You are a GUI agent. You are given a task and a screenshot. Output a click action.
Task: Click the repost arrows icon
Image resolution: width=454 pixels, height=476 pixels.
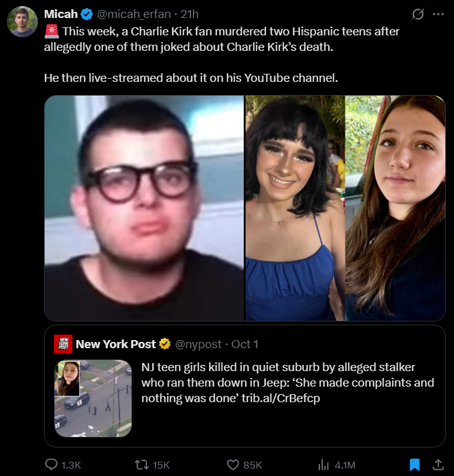[141, 464]
